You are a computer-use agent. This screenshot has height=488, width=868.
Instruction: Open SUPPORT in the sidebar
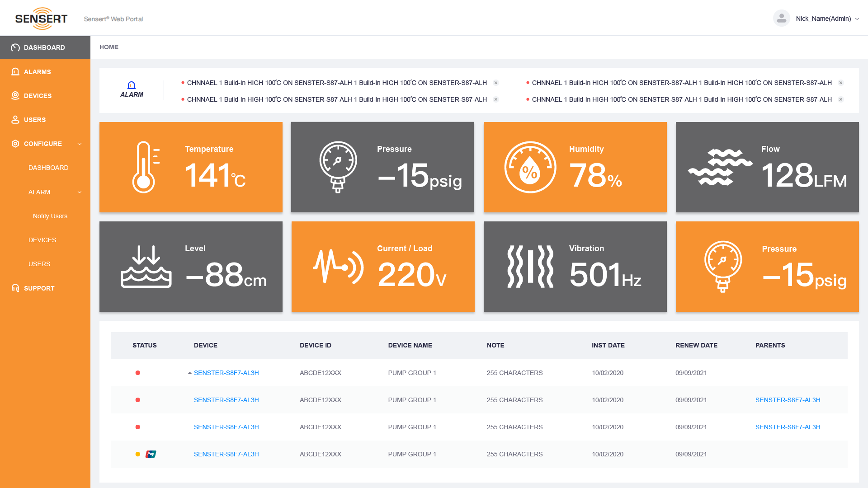point(39,288)
